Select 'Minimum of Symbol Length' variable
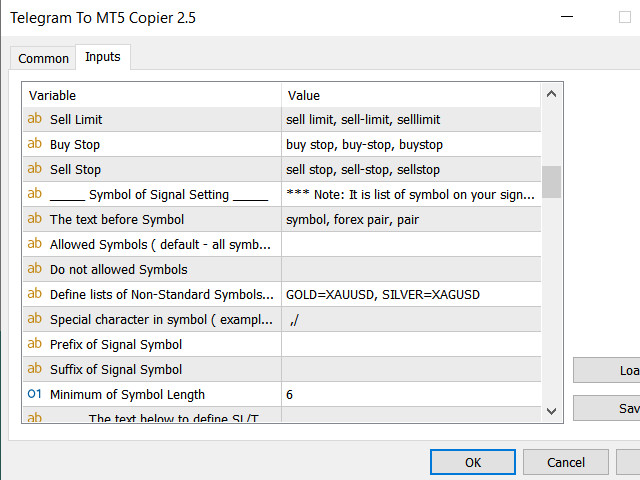 coord(127,395)
